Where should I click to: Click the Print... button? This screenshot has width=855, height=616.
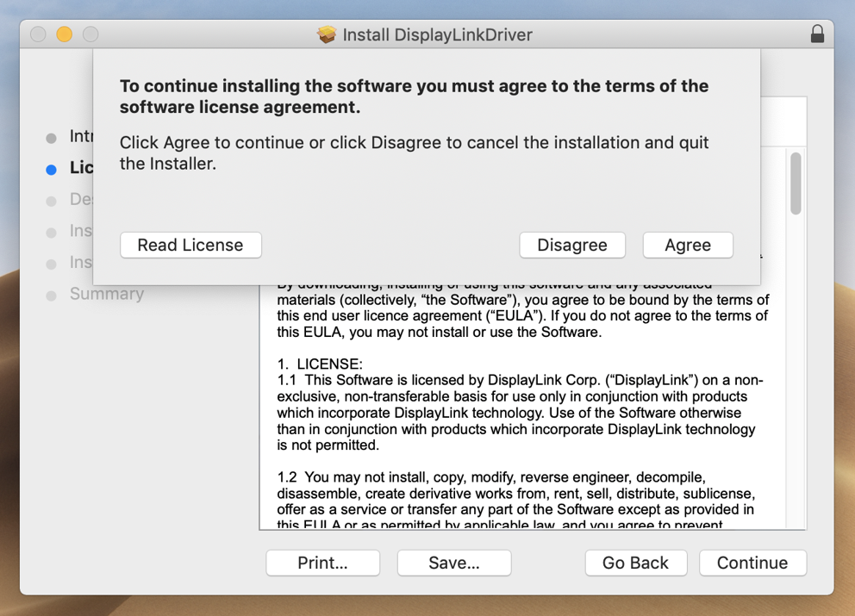tap(322, 563)
